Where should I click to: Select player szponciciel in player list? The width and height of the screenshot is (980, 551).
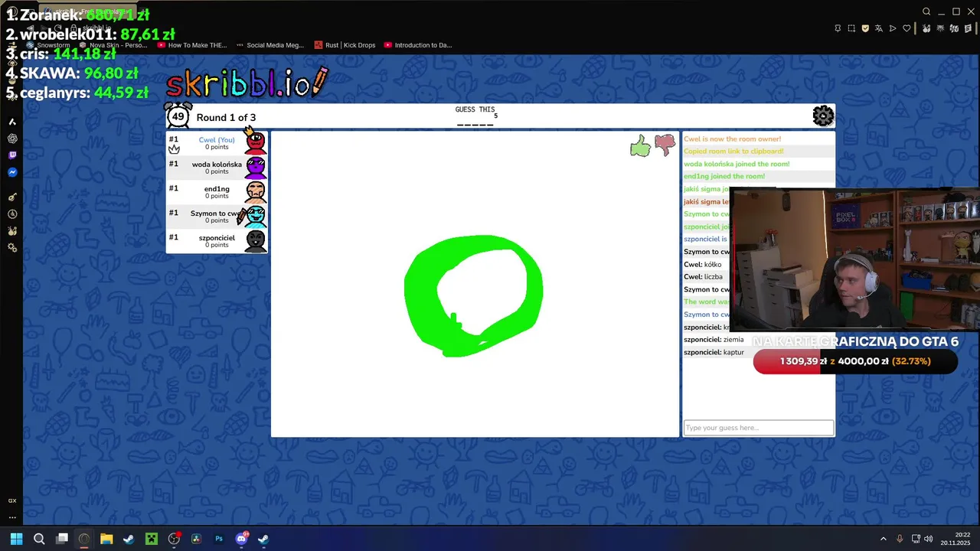(x=217, y=241)
